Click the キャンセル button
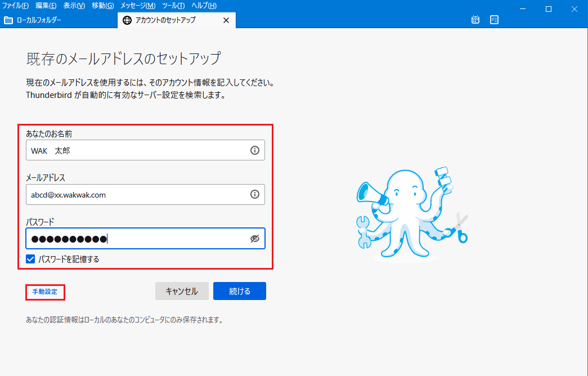This screenshot has height=376, width=588. coord(182,291)
